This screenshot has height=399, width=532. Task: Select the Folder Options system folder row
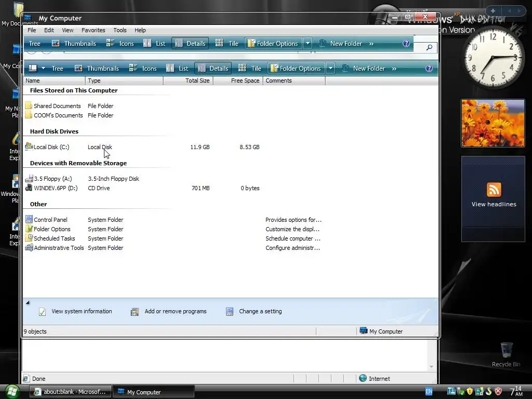coord(48,229)
